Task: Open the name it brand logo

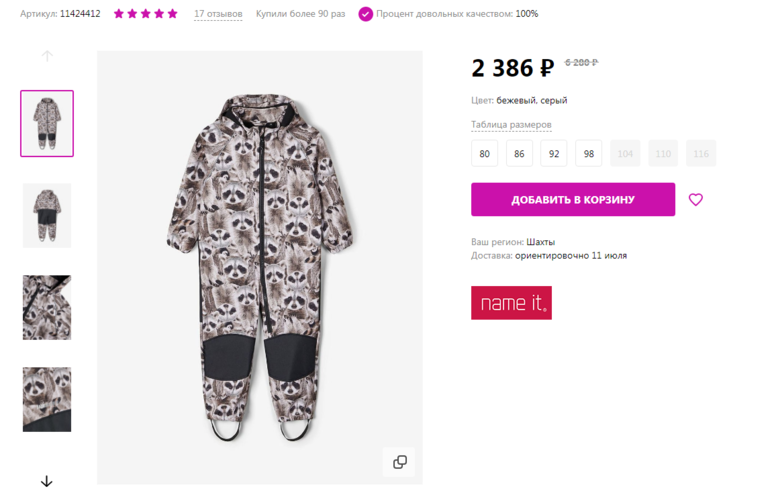Action: click(x=511, y=303)
